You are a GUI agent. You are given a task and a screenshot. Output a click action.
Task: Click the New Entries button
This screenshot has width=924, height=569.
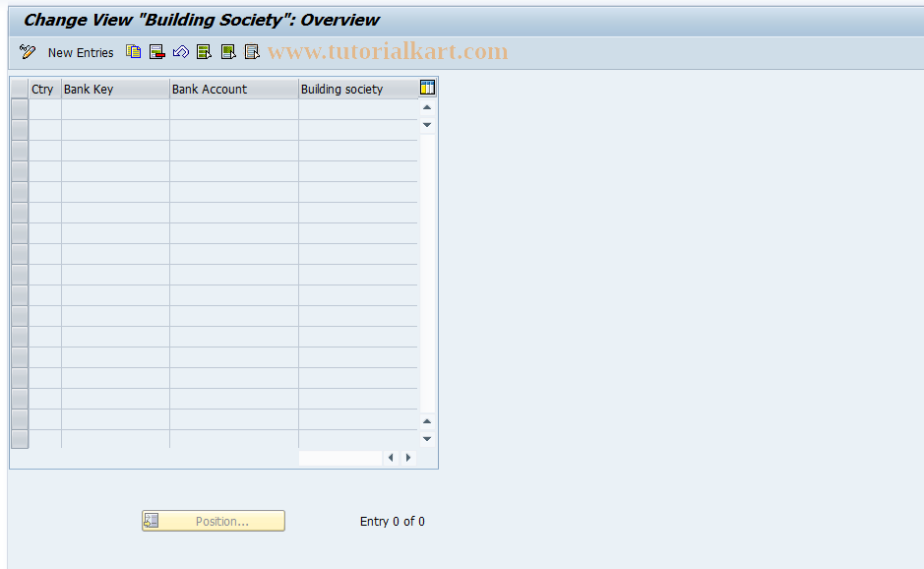[81, 52]
